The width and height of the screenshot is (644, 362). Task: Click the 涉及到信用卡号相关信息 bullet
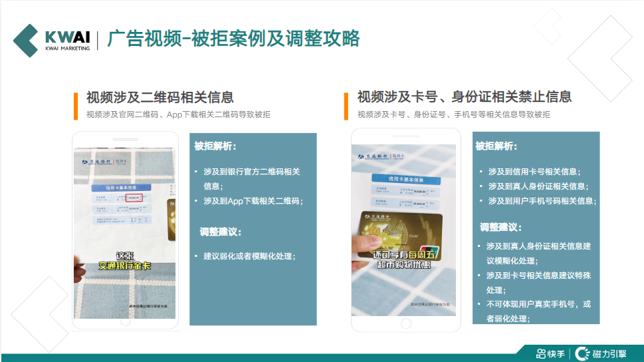tap(533, 171)
